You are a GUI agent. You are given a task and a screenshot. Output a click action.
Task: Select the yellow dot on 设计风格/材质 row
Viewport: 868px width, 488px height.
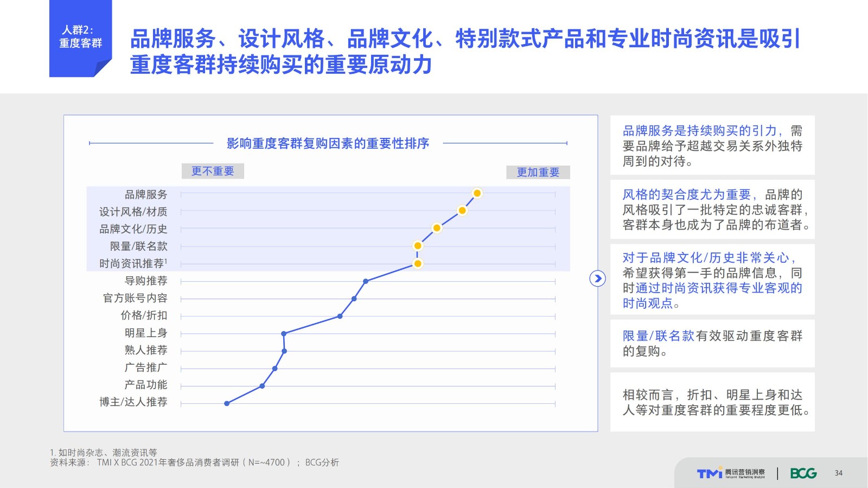pos(462,211)
